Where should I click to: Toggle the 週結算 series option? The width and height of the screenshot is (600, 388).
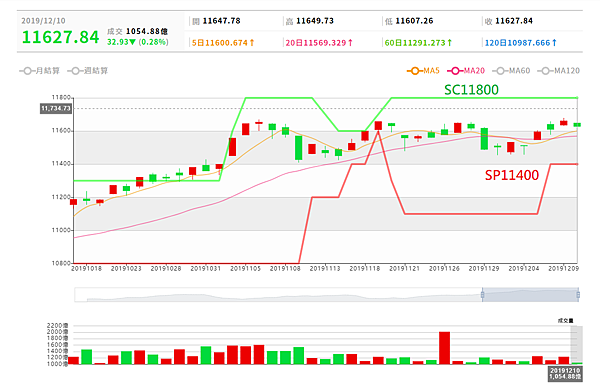[88, 71]
